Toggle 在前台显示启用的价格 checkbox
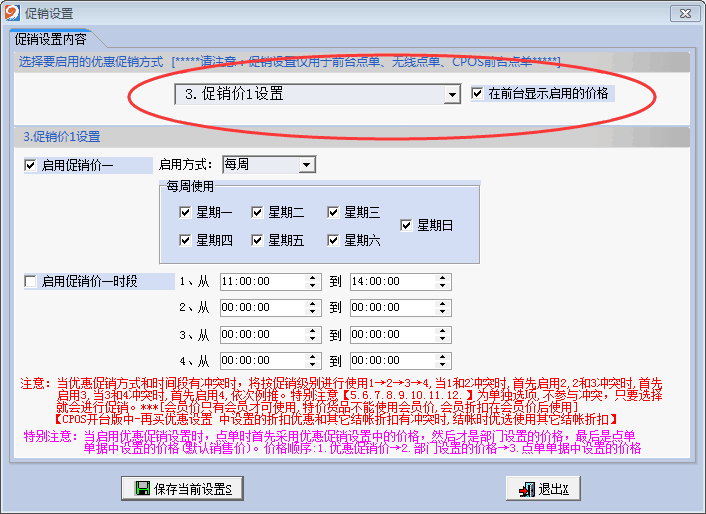This screenshot has height=514, width=706. (x=478, y=93)
